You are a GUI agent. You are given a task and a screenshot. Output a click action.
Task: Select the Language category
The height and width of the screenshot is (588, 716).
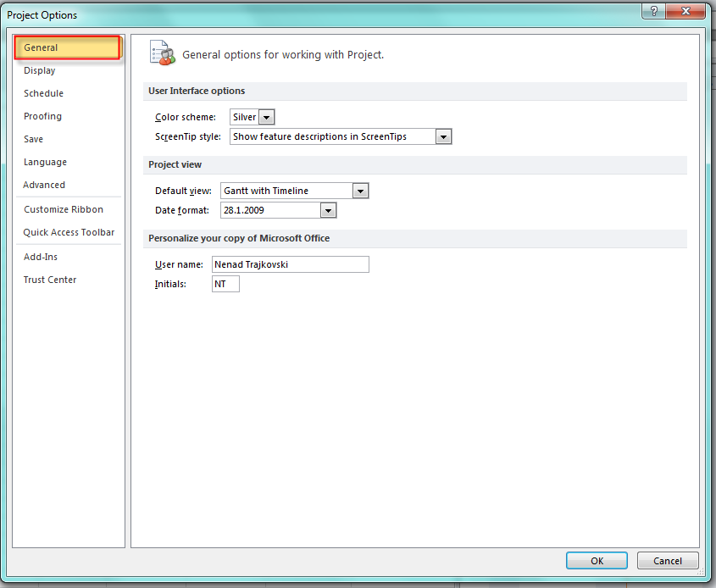pos(45,163)
